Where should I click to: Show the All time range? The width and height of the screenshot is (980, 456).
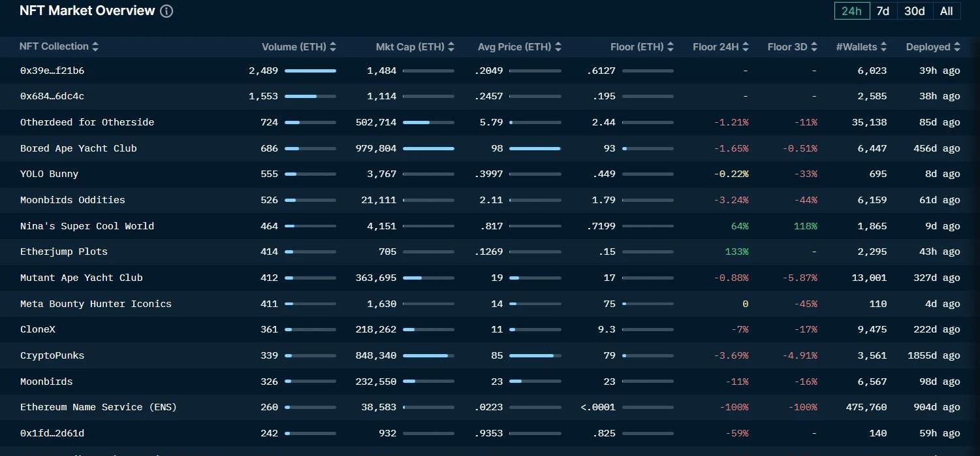click(946, 11)
